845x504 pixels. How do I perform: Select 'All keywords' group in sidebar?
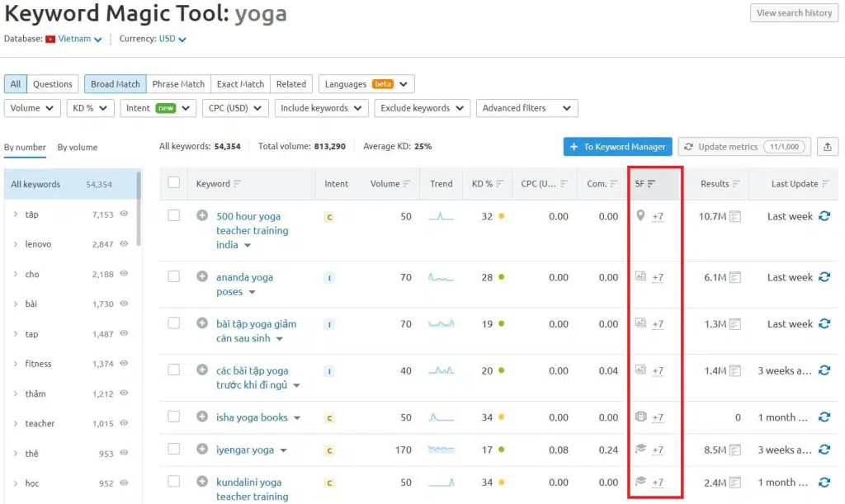[71, 184]
